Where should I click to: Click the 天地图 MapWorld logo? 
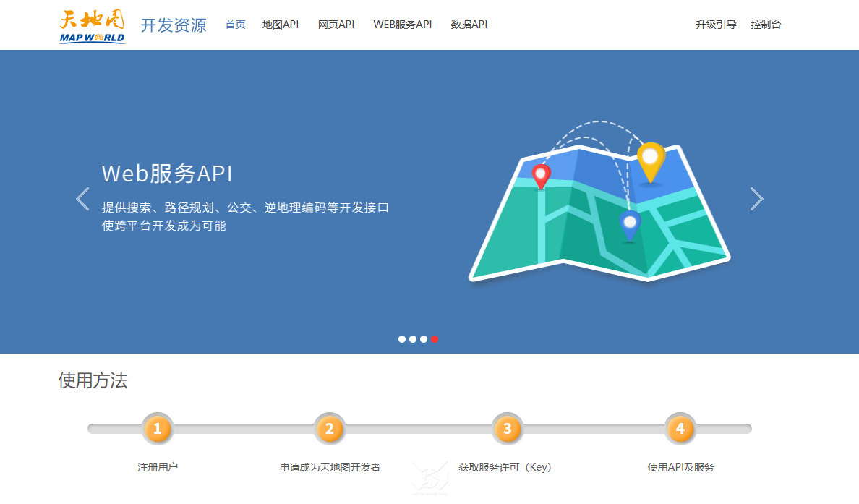pos(92,26)
